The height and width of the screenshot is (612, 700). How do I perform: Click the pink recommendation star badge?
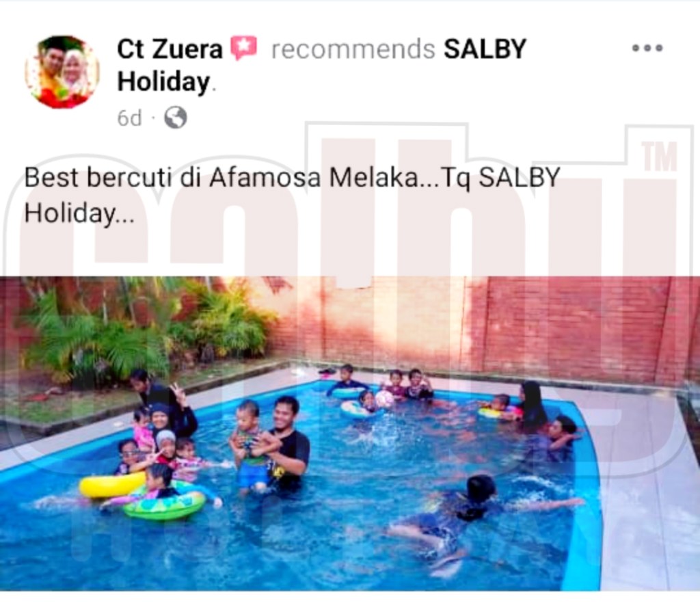pyautogui.click(x=244, y=48)
